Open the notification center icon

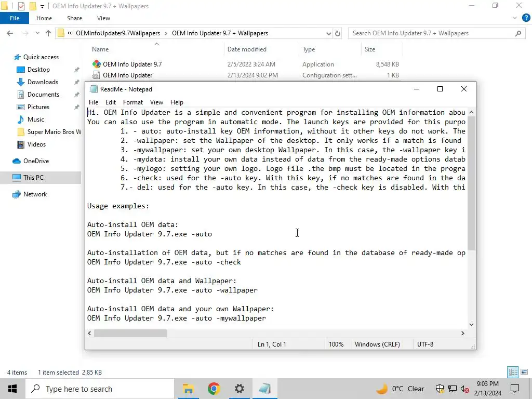coord(515,389)
